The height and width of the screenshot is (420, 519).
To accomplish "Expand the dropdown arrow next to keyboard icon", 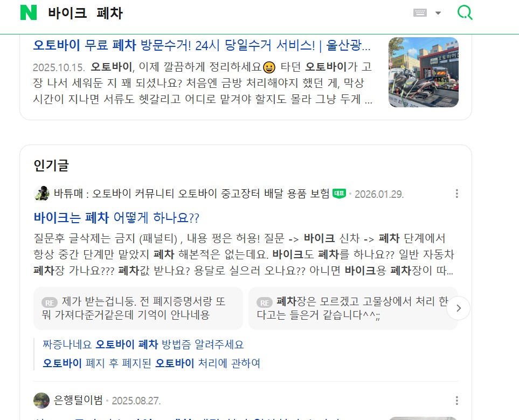I will point(438,13).
